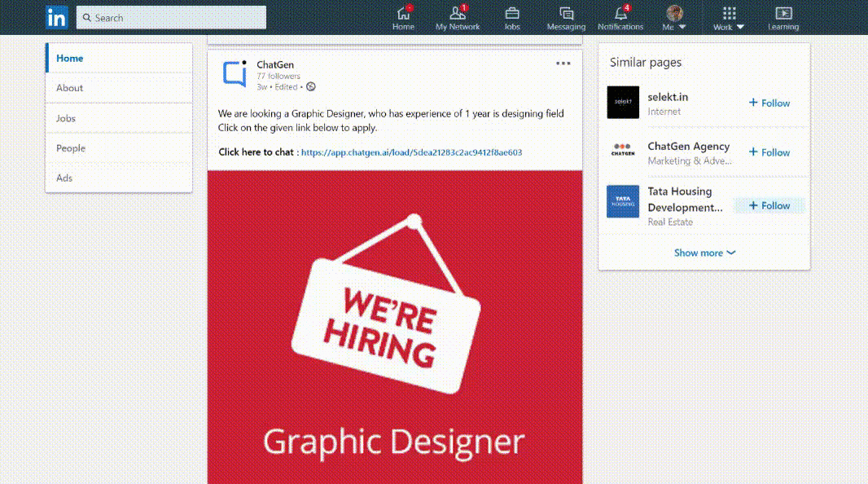868x484 pixels.
Task: Open the ChatGen Agency page link
Action: point(689,146)
